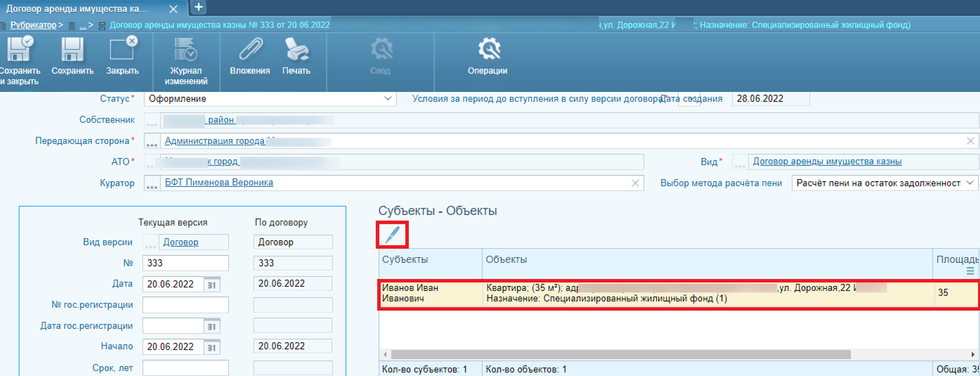
Task: Select the Договор аренды имущества tab
Action: [x=79, y=8]
